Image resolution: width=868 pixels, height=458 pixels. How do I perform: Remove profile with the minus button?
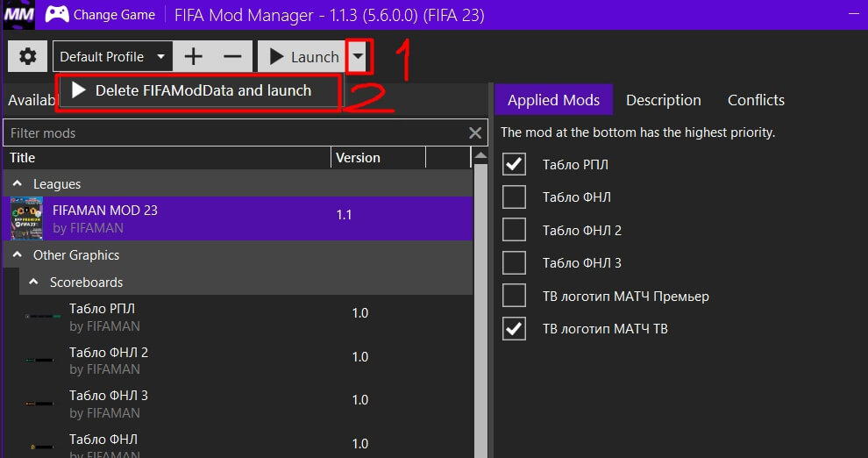(232, 56)
